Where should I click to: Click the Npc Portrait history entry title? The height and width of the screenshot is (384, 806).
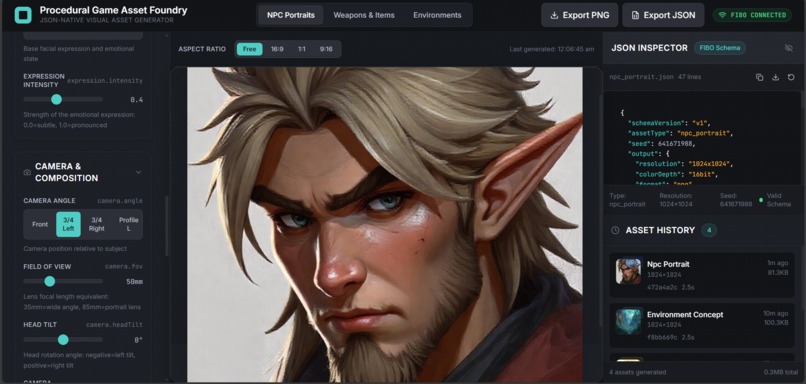click(668, 264)
